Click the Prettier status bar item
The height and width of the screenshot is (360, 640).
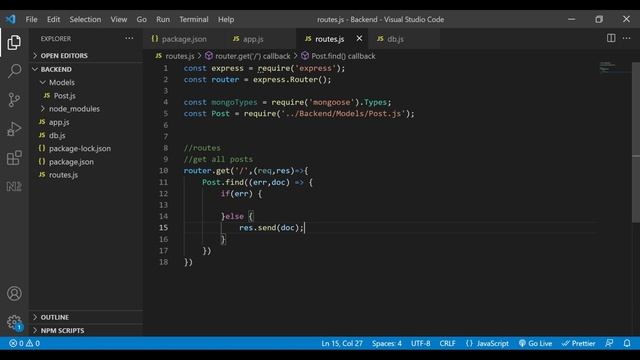click(578, 343)
